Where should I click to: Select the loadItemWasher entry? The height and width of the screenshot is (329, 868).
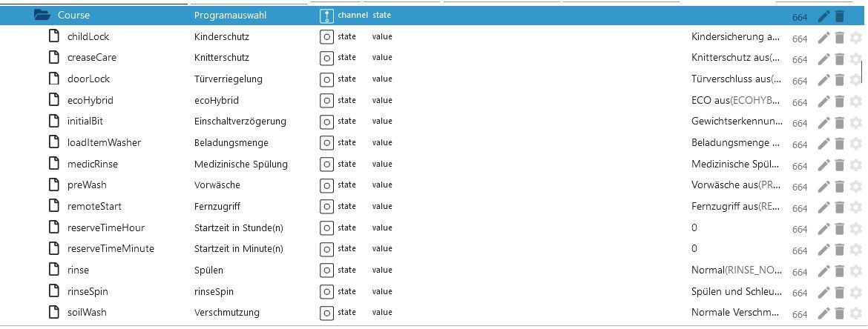click(104, 142)
